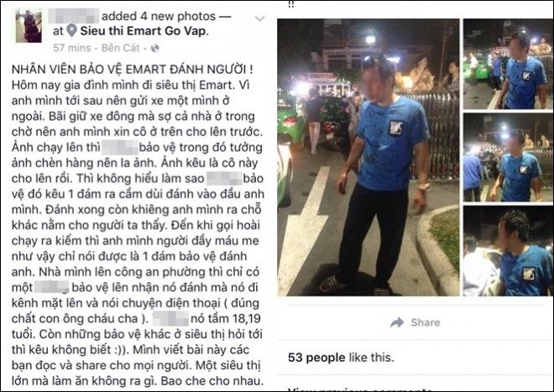Open the large main photo of man in blue shirt
This screenshot has width=554, height=392.
tap(368, 157)
